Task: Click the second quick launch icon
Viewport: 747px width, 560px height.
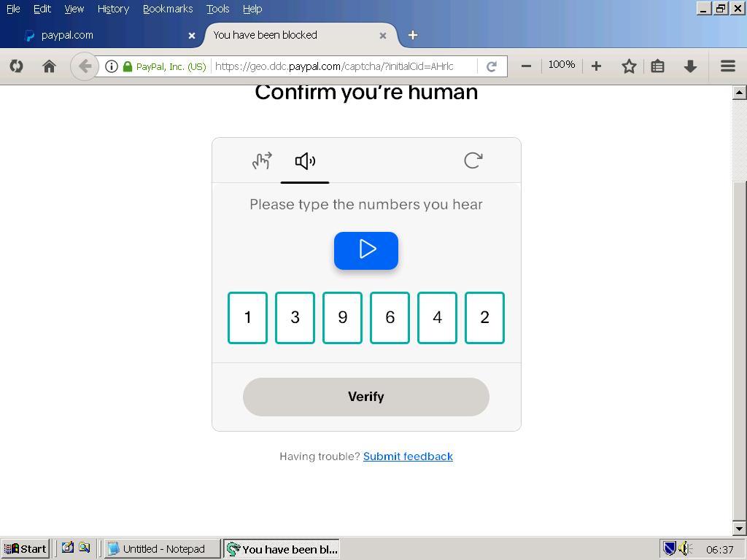Action: tap(85, 548)
